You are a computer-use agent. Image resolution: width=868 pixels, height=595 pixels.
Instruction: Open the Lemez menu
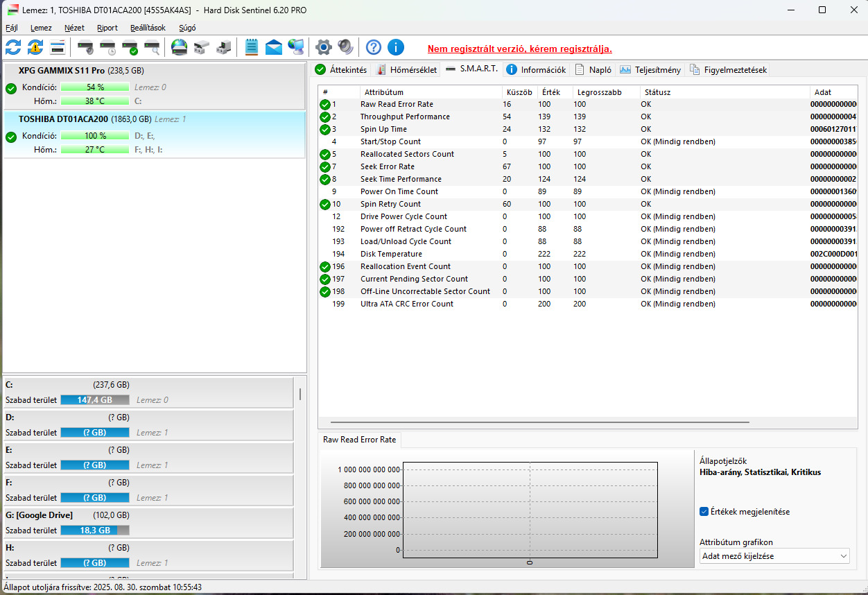point(41,28)
